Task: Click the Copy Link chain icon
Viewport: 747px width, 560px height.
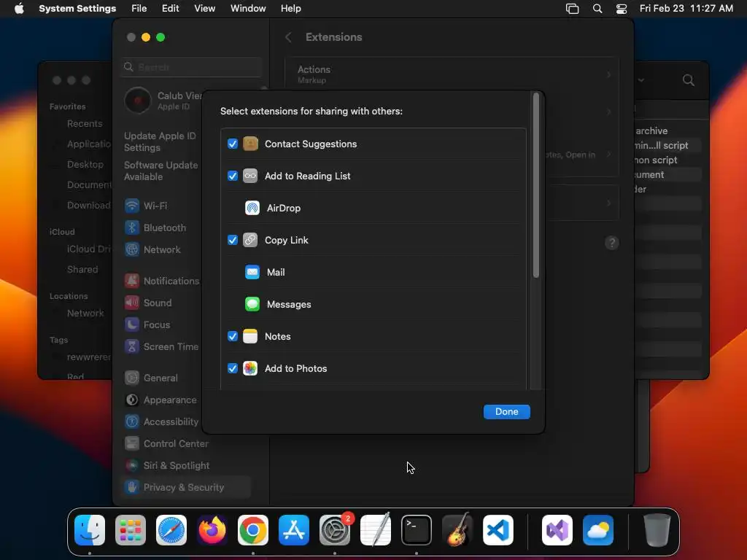Action: coord(250,240)
